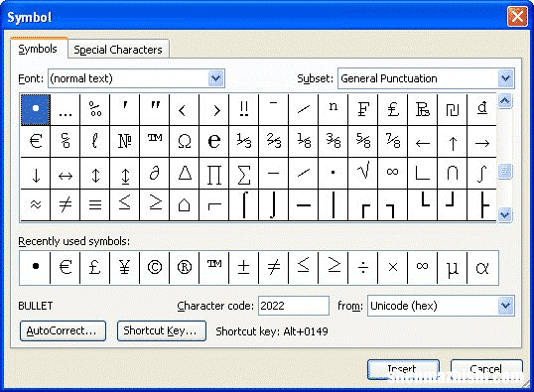Screen dimensions: 534x392
Task: Choose the integral symbol in third row
Action: 482,174
